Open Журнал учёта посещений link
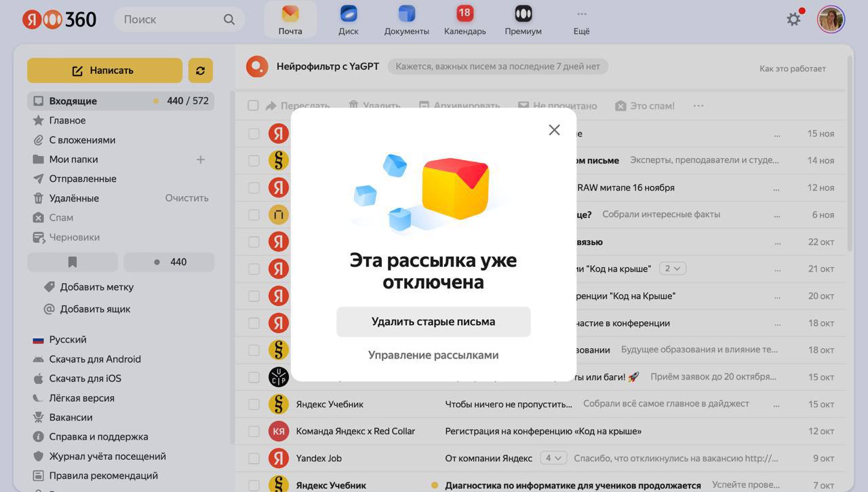The image size is (868, 492). pos(107,457)
